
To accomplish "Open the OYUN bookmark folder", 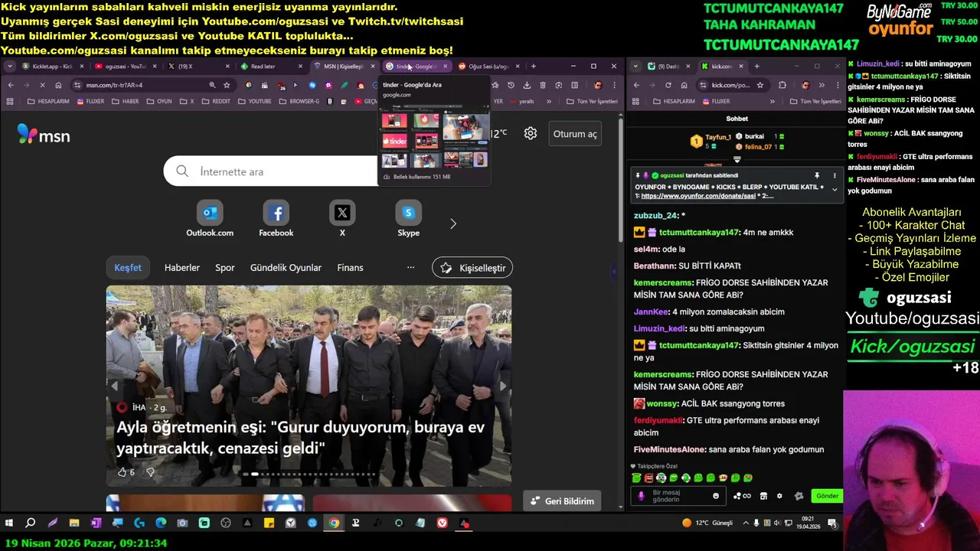I will click(159, 101).
